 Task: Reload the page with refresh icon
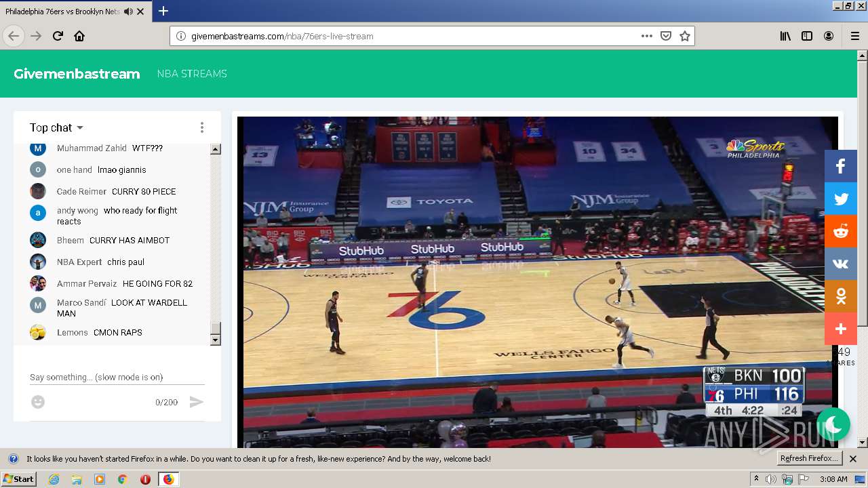58,36
